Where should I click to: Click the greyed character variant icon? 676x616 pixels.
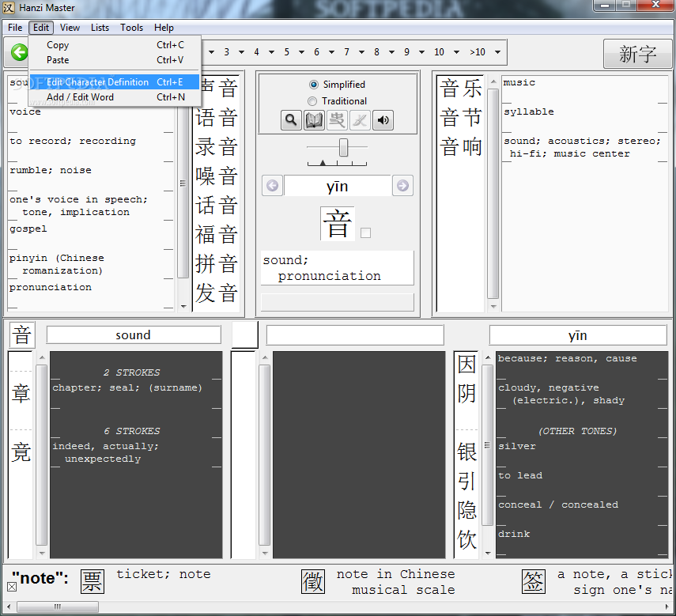(x=337, y=120)
